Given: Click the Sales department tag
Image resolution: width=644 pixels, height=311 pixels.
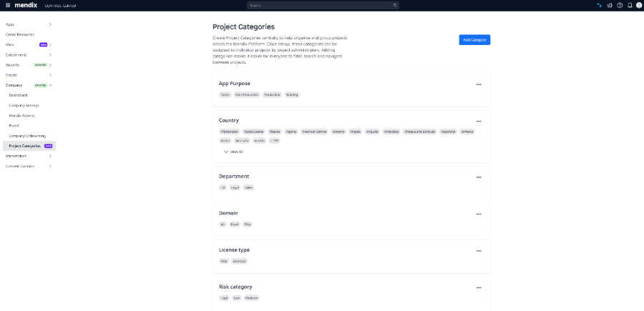Looking at the screenshot, I should (x=248, y=187).
